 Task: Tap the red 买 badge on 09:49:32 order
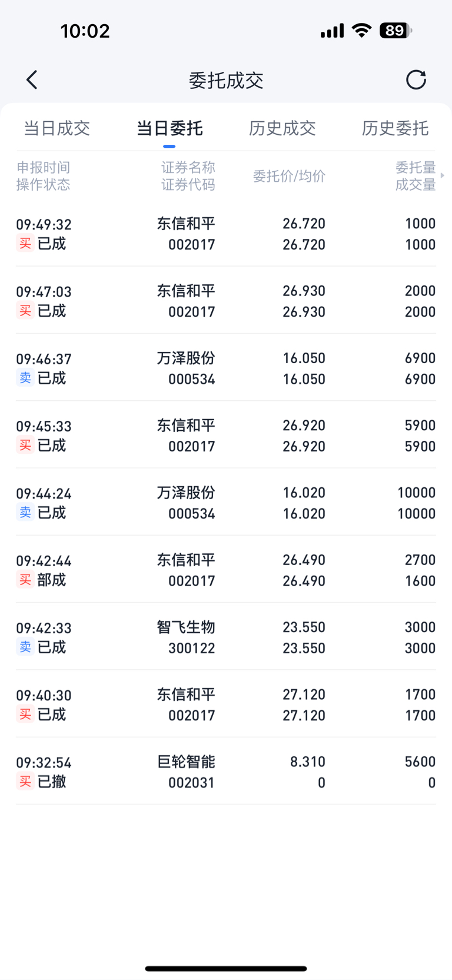(25, 244)
